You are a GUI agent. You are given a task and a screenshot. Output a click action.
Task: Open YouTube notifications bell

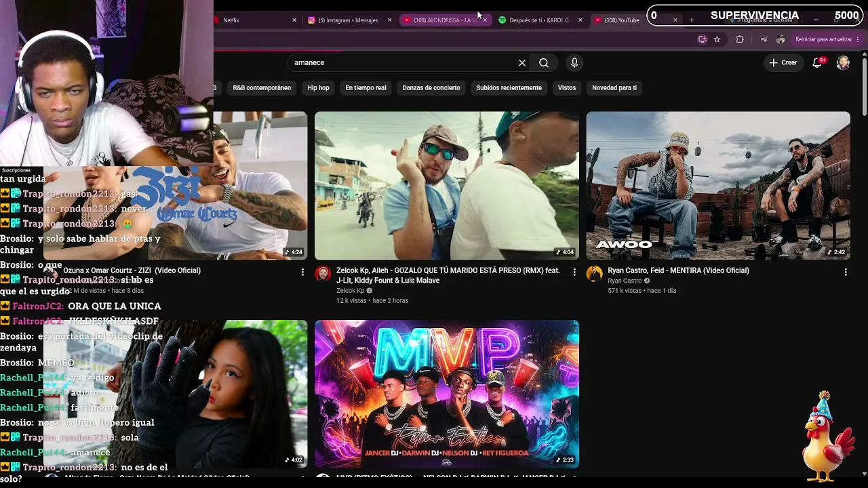pyautogui.click(x=818, y=62)
